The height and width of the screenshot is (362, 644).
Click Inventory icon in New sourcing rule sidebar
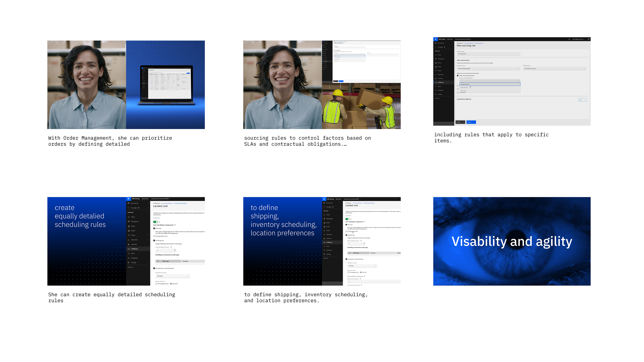(x=436, y=78)
